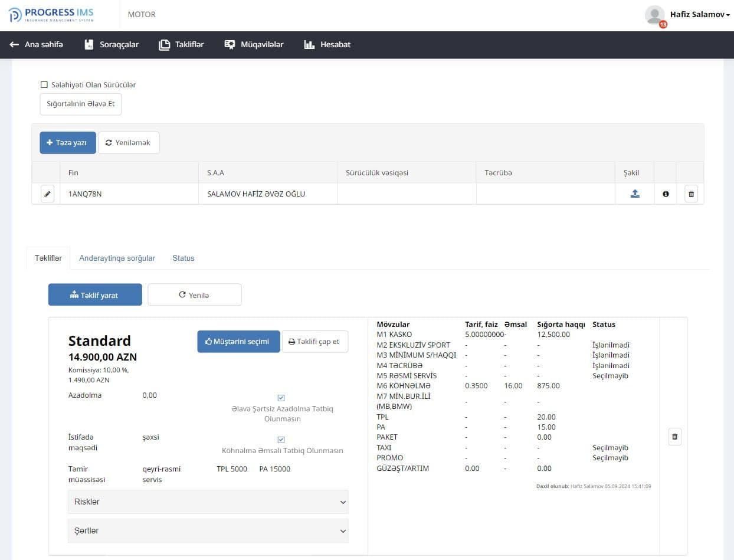
Task: Open the info icon in driver row
Action: pyautogui.click(x=666, y=194)
